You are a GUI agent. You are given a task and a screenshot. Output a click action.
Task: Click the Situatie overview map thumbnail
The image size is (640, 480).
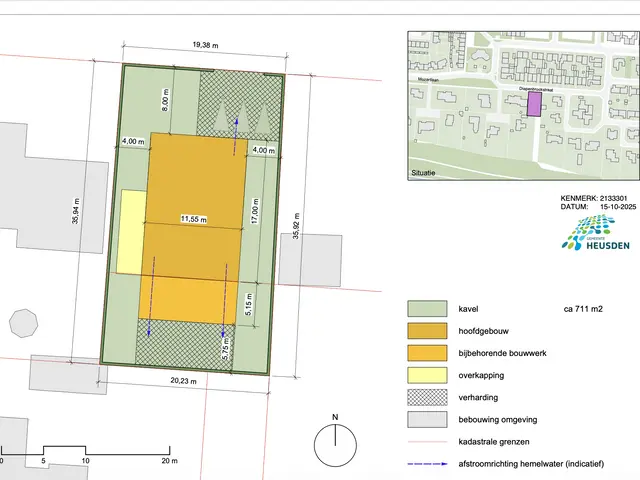(523, 105)
